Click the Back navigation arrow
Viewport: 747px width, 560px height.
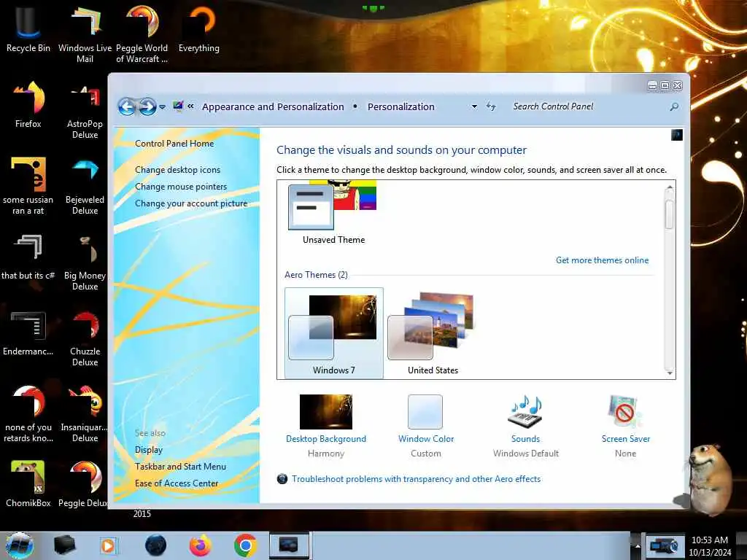[127, 106]
